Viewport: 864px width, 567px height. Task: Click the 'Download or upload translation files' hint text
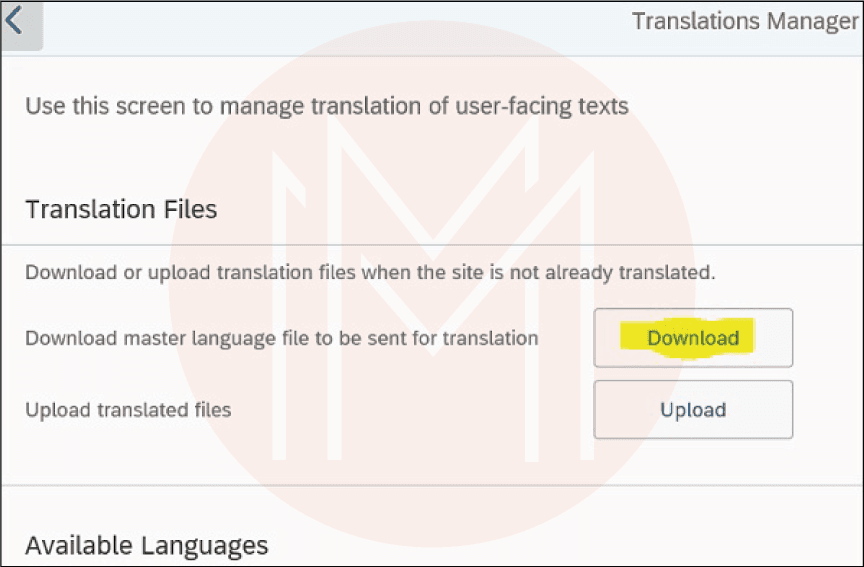click(370, 272)
